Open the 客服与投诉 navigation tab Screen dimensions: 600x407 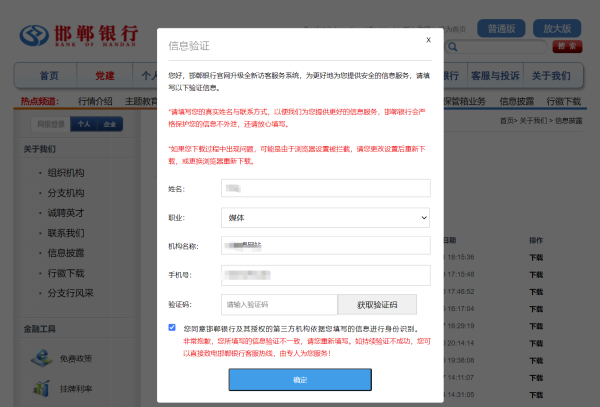coord(495,75)
